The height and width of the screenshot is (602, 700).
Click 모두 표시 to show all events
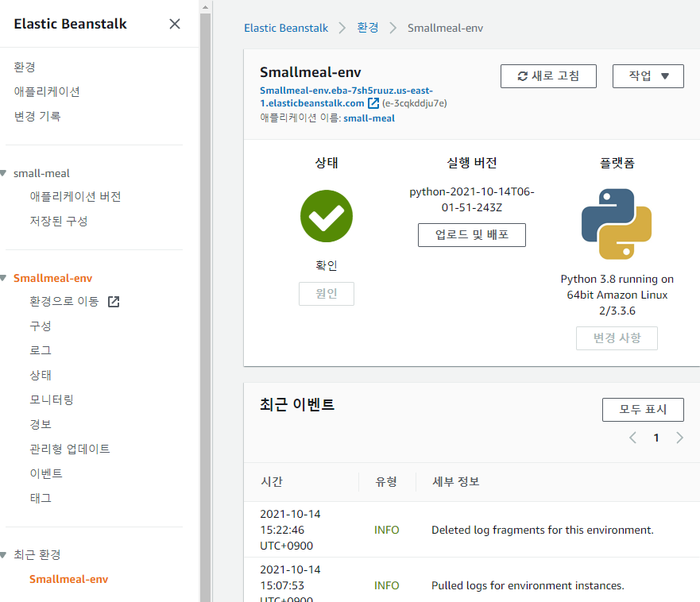pos(643,410)
